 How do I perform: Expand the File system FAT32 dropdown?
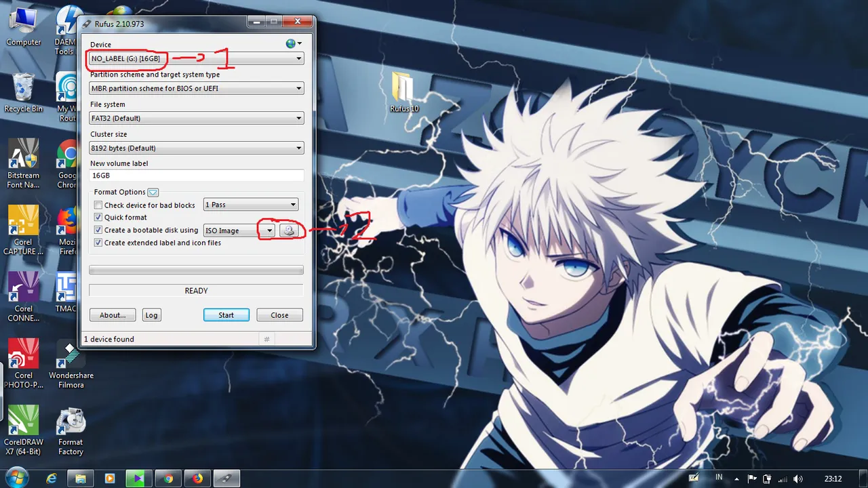(x=197, y=118)
